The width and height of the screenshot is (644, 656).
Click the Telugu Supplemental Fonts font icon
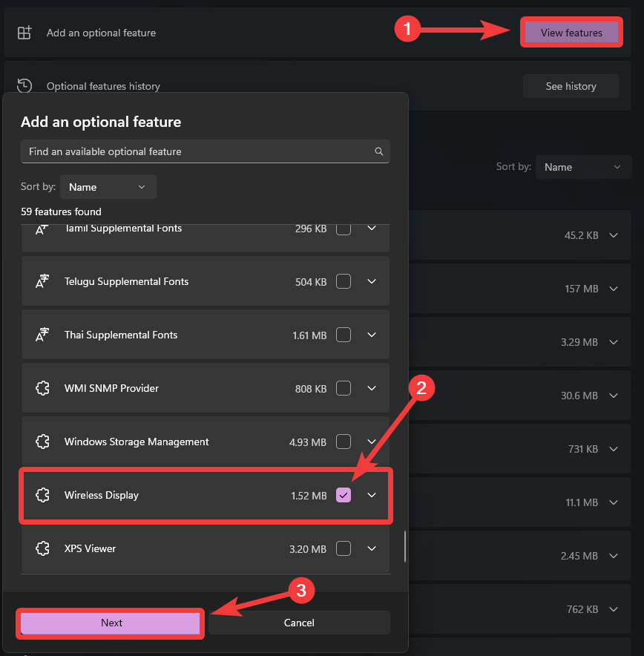pyautogui.click(x=42, y=281)
